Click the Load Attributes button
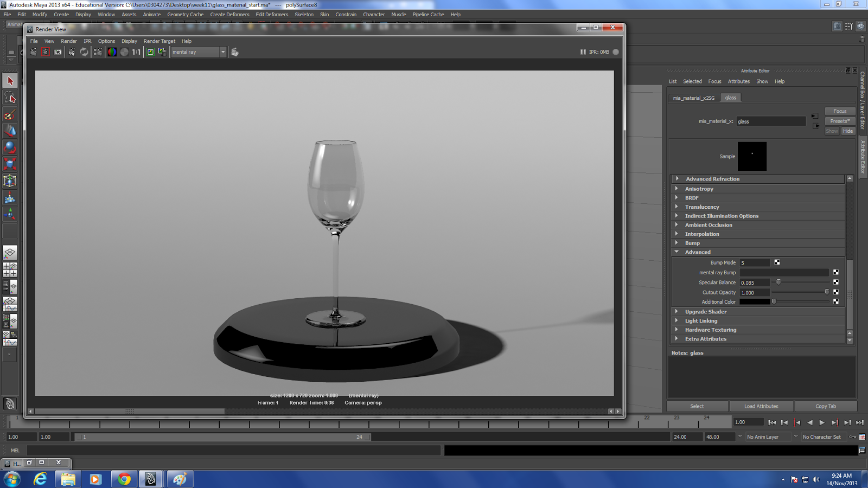868x488 pixels. [761, 406]
